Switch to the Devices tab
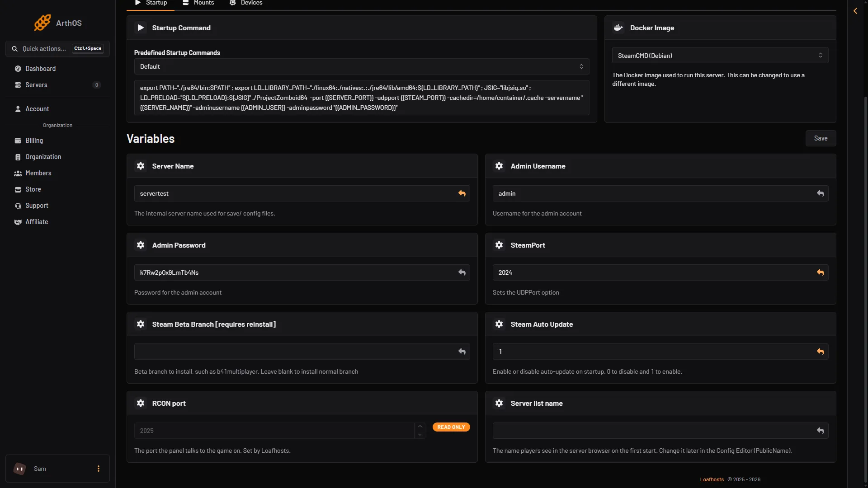The width and height of the screenshot is (868, 488). 246,3
